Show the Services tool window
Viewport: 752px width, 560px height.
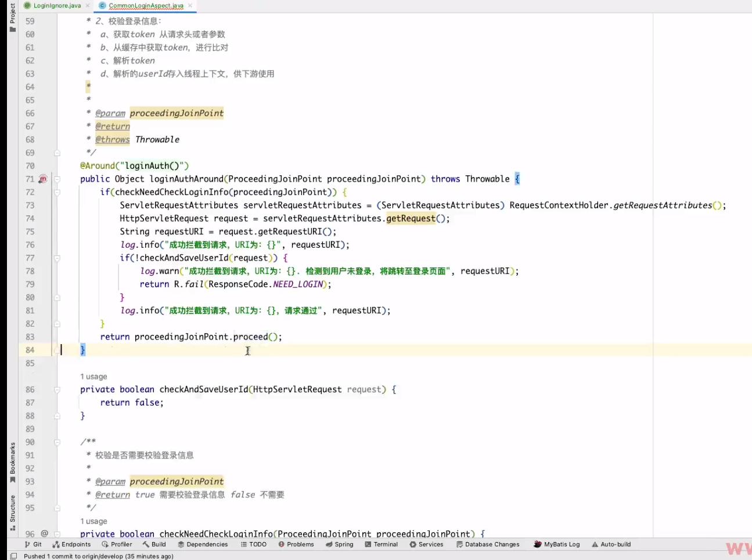pos(426,544)
